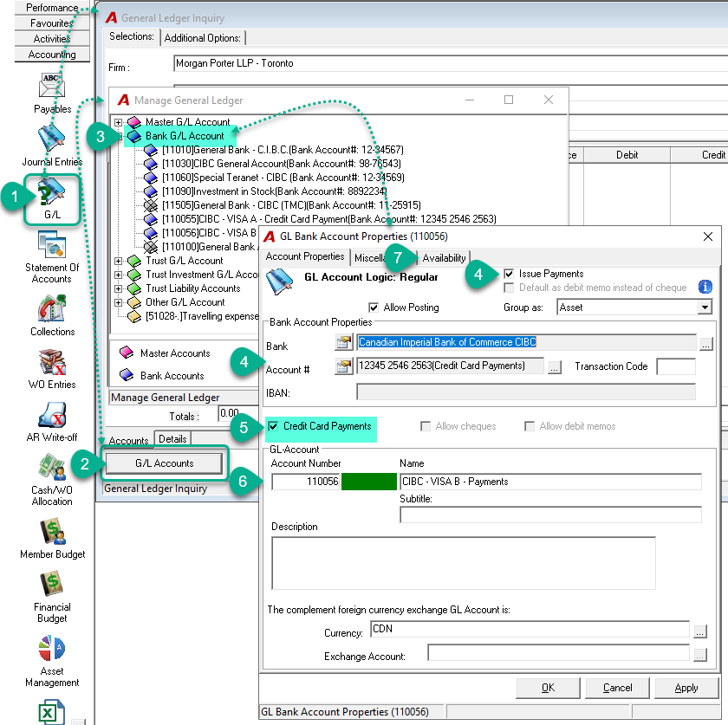Toggle the Allow debit memos checkbox

click(x=529, y=426)
